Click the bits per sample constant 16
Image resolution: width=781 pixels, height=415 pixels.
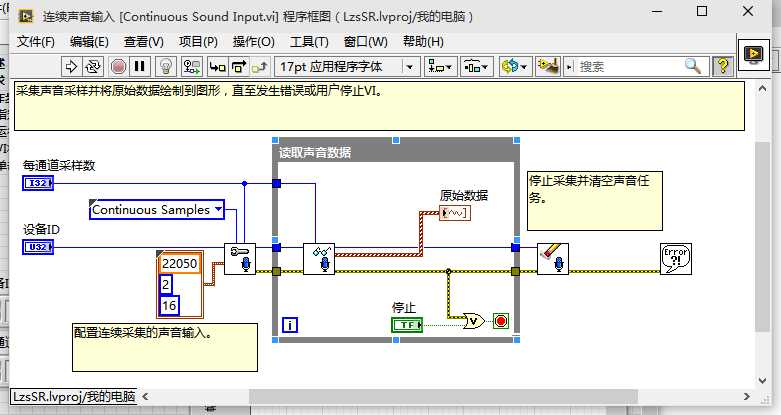[x=169, y=305]
